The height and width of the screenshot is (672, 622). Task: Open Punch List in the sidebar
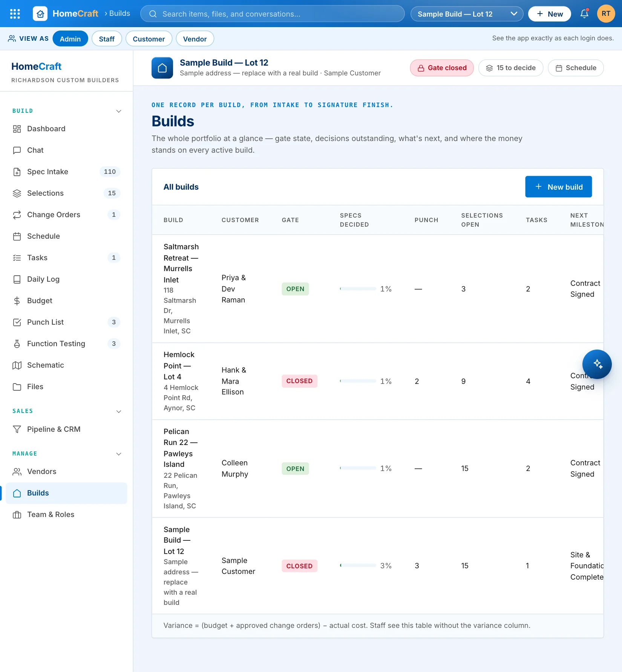(66, 322)
